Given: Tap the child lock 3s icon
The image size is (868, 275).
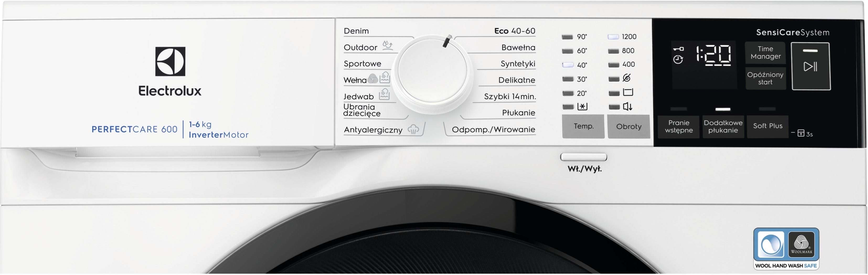Looking at the screenshot, I should [x=801, y=134].
